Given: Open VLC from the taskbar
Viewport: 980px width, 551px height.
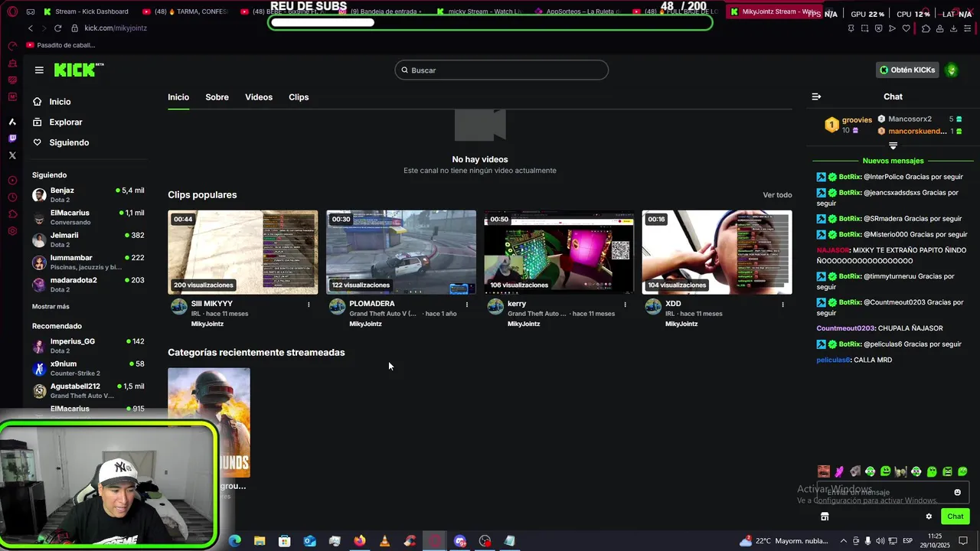Looking at the screenshot, I should 384,541.
